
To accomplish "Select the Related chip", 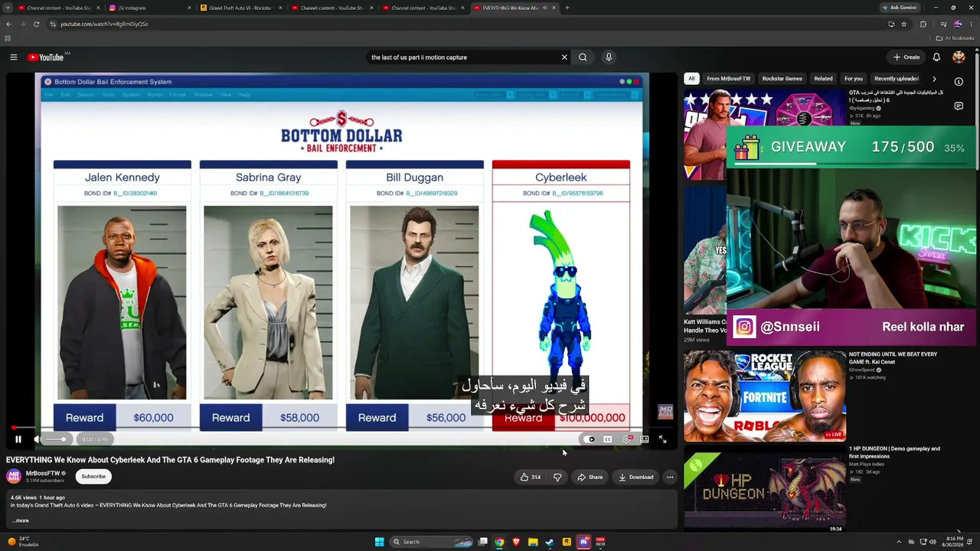I will (823, 79).
